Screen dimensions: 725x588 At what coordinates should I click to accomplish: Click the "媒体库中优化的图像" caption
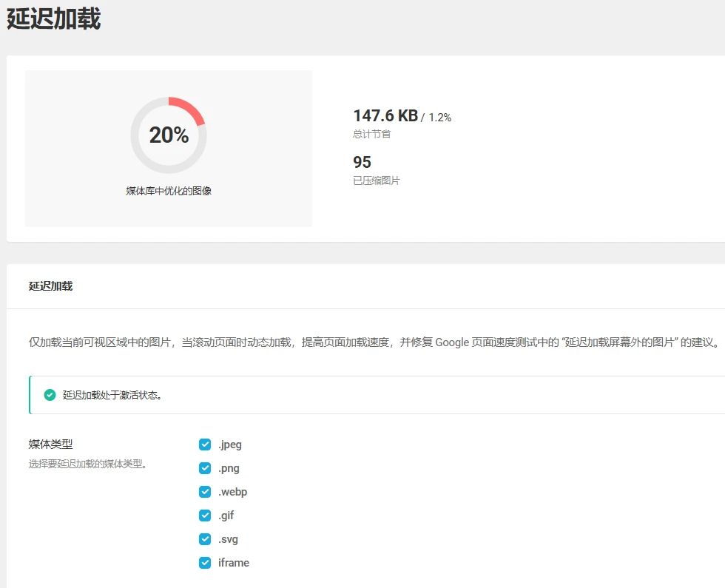tap(169, 188)
